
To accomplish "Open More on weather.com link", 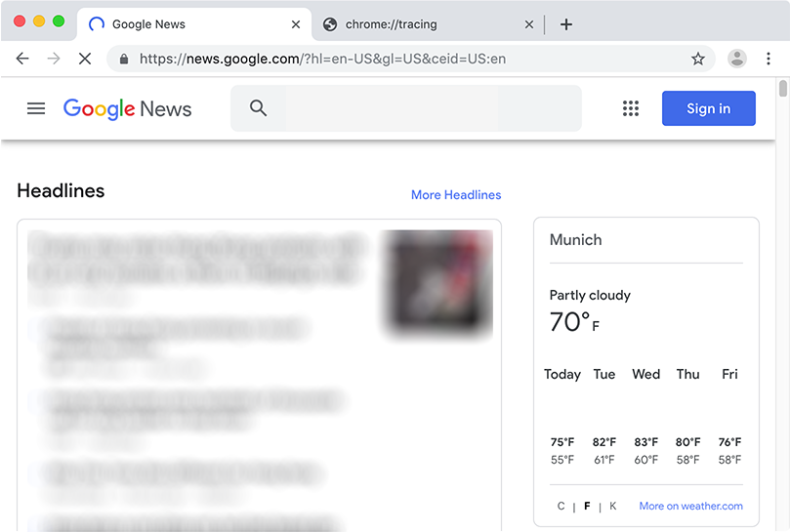I will [690, 506].
